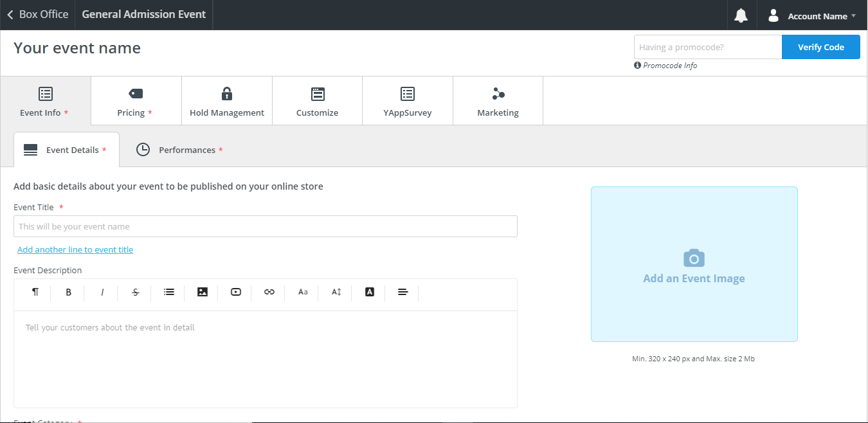
Task: Open the paragraph format option
Action: [x=35, y=292]
